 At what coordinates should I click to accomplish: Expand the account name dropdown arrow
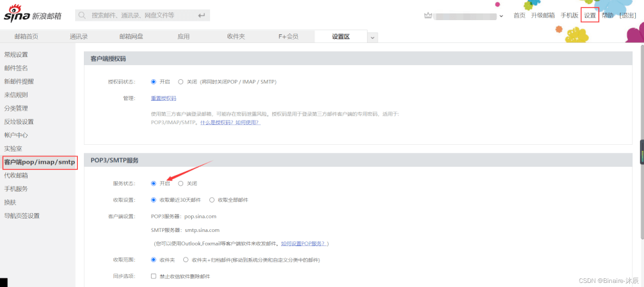502,15
